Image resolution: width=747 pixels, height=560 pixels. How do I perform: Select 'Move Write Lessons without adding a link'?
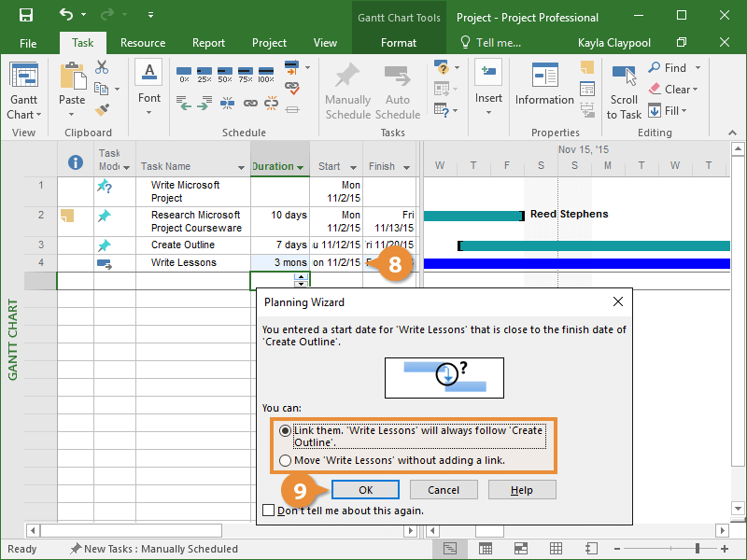pos(285,460)
